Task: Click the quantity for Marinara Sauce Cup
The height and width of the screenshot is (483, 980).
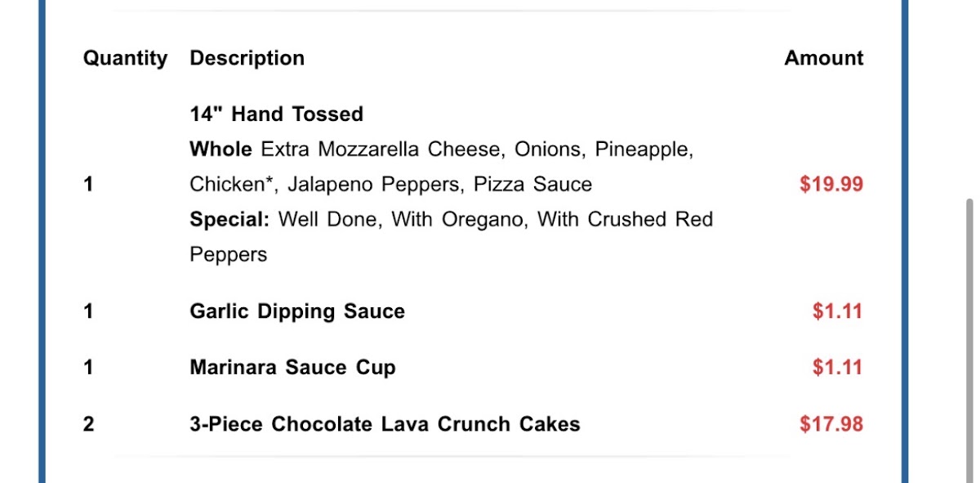Action: [88, 368]
